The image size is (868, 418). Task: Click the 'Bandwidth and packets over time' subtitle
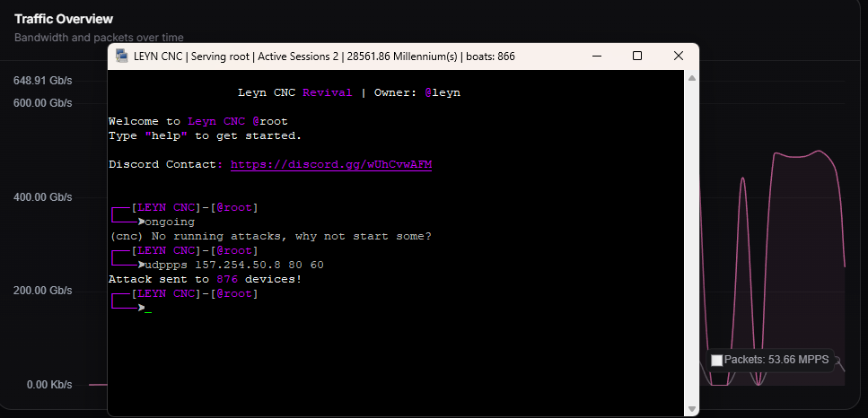point(99,38)
